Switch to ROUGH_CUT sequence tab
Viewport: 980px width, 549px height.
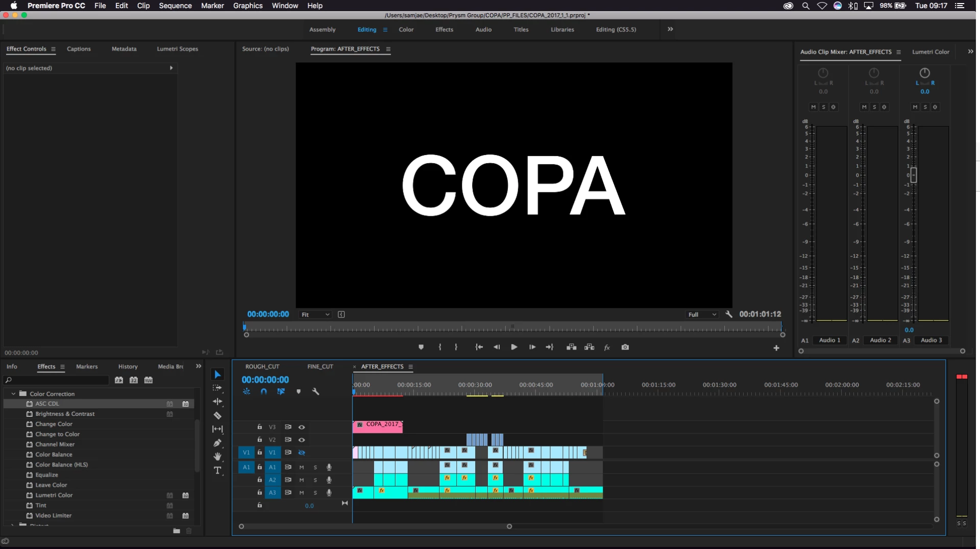point(262,367)
